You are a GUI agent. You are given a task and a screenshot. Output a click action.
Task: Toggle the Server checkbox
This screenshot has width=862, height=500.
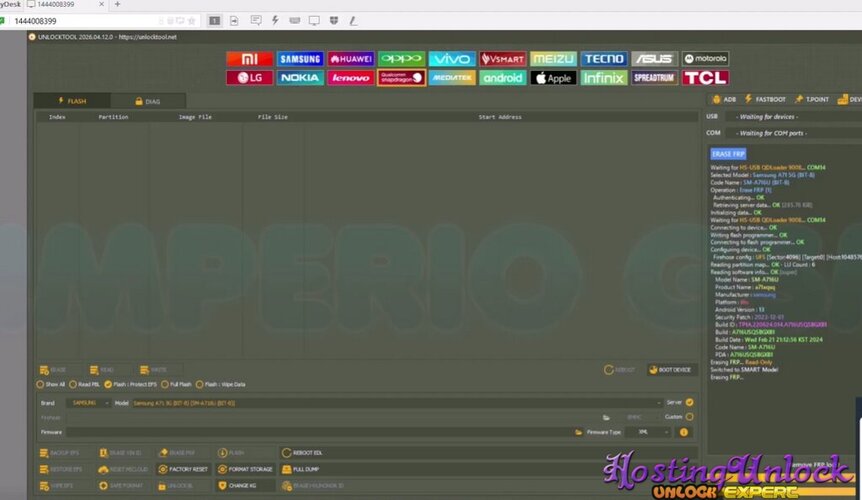point(689,403)
